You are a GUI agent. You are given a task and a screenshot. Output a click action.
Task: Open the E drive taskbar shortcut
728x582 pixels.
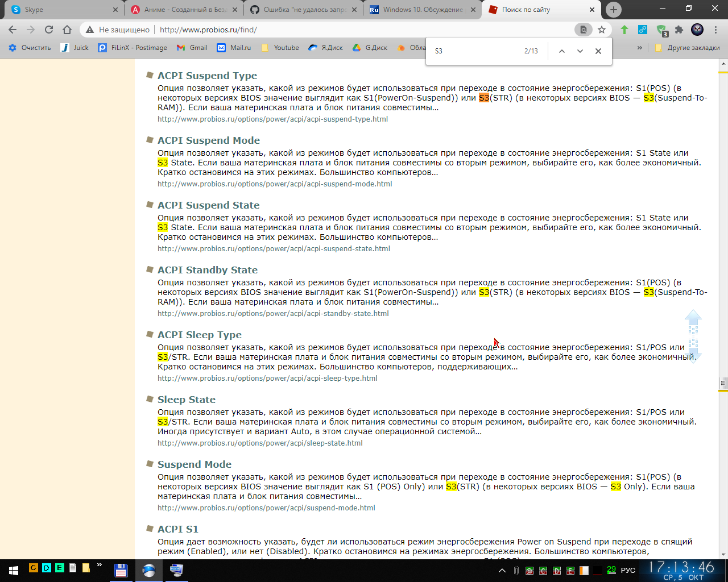pos(60,568)
